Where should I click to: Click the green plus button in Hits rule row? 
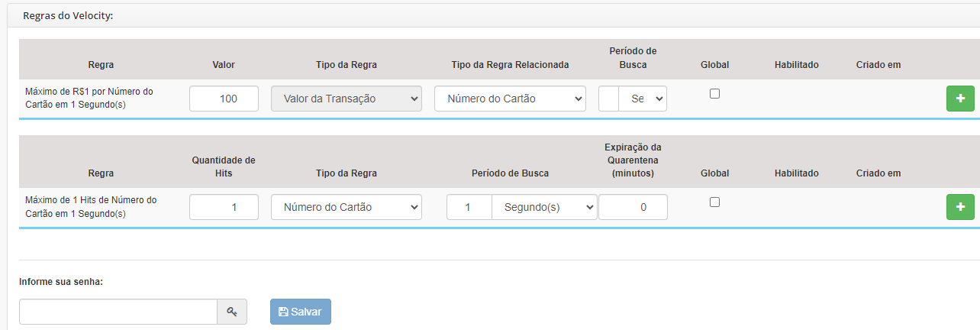960,207
